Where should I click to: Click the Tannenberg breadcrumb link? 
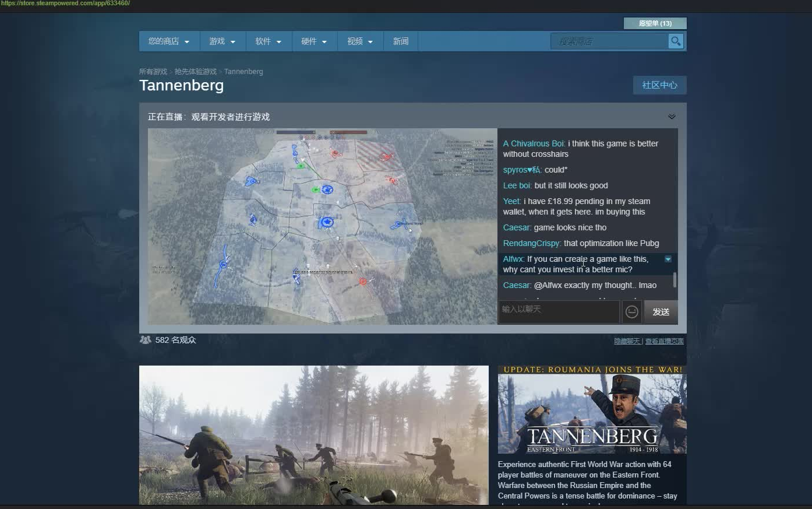(243, 72)
